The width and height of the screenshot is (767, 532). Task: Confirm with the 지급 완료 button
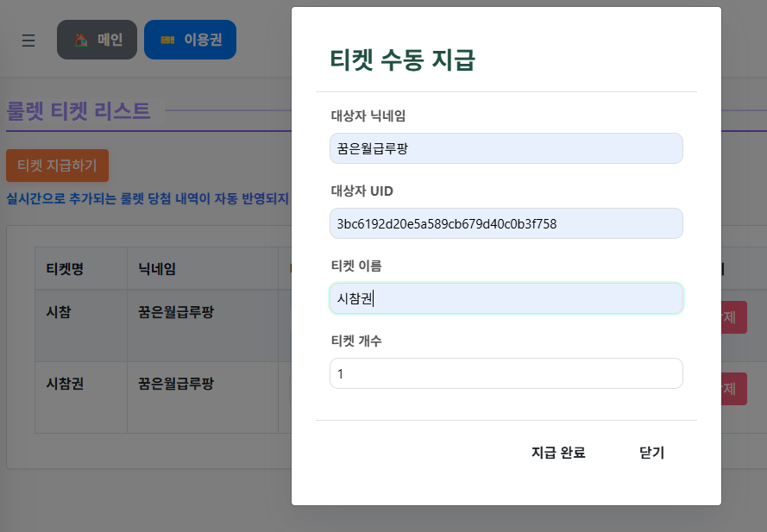coord(558,453)
